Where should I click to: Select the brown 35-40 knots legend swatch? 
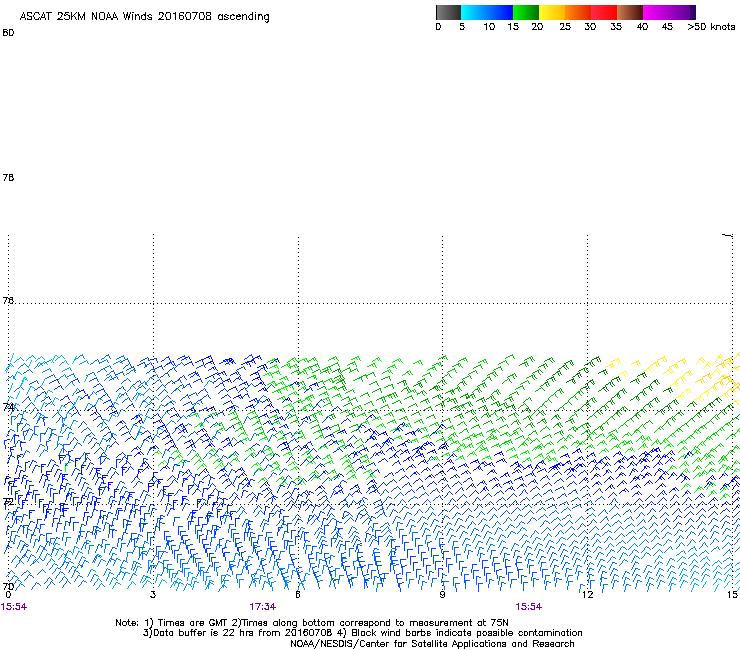[630, 12]
